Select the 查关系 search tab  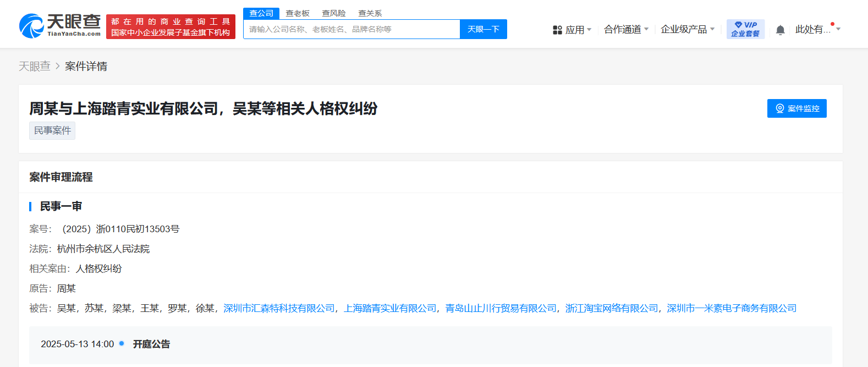[370, 13]
